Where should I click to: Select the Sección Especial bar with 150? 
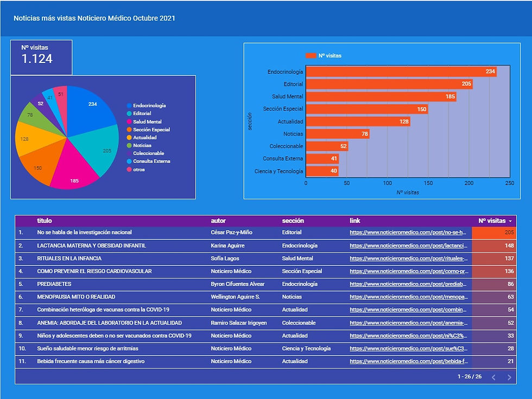coord(367,109)
